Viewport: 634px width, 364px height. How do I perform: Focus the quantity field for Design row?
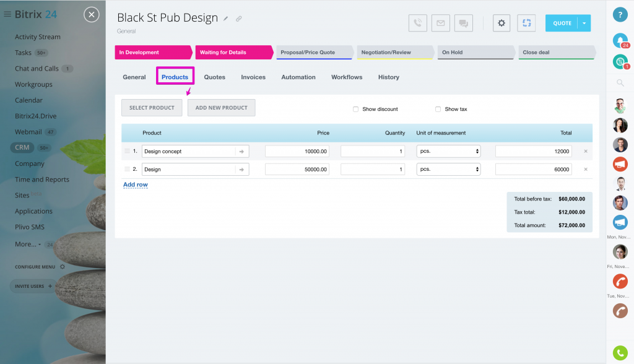pos(373,170)
